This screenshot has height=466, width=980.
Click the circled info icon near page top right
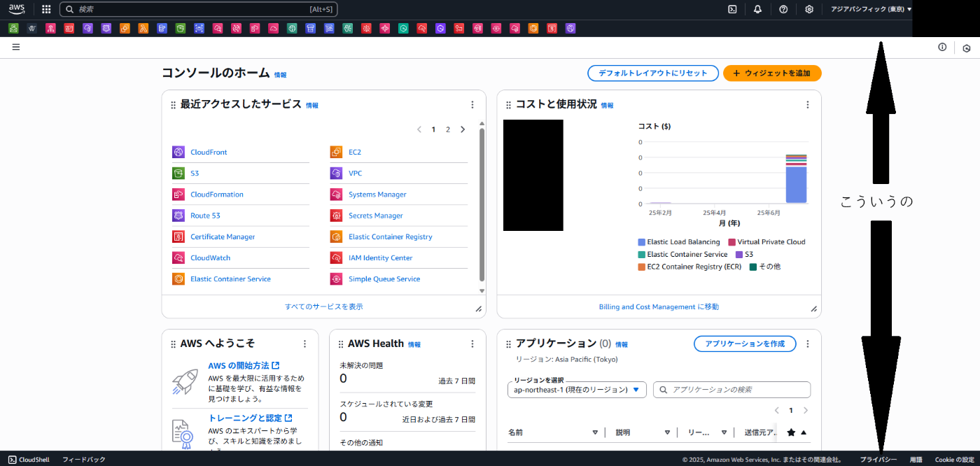[942, 47]
